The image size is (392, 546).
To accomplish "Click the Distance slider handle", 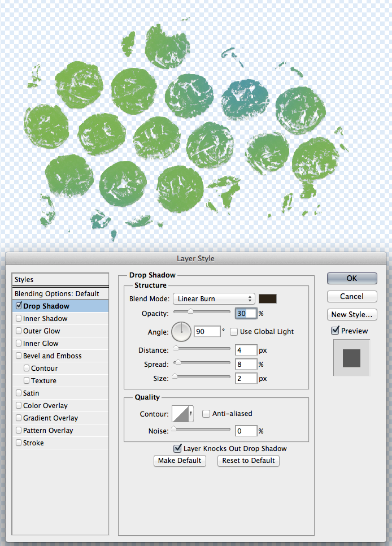I will (176, 348).
